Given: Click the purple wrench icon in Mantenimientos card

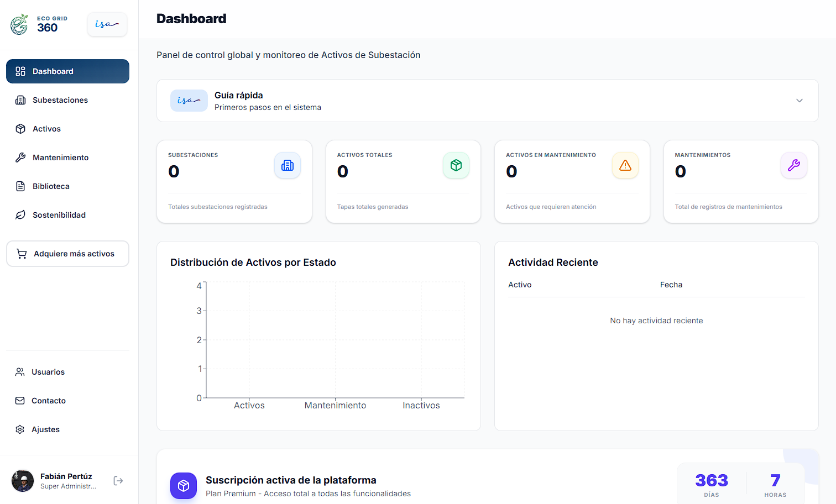Looking at the screenshot, I should click(794, 165).
